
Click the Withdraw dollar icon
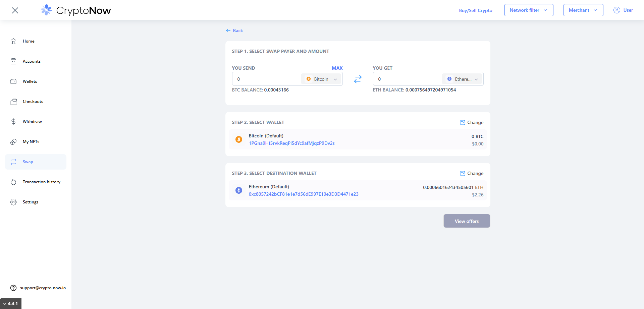tap(13, 122)
